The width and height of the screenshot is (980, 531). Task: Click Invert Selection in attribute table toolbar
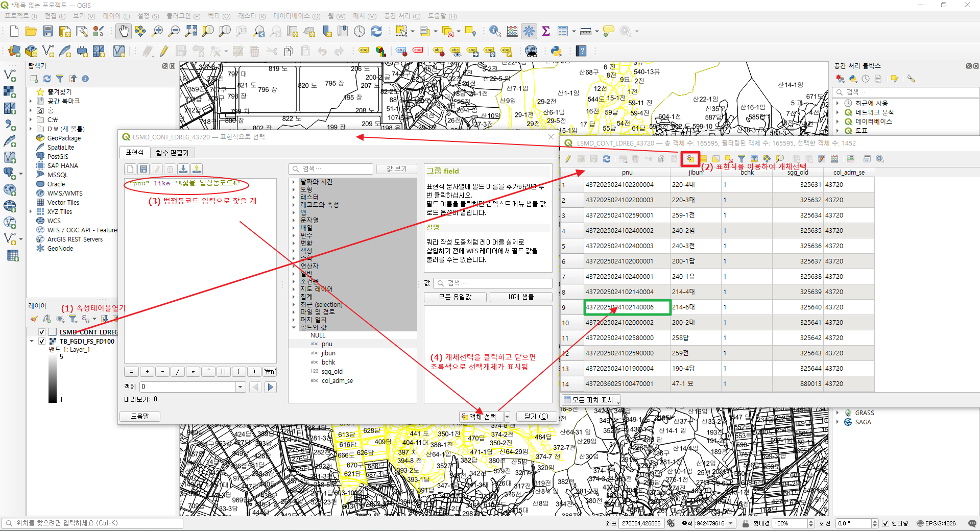716,159
